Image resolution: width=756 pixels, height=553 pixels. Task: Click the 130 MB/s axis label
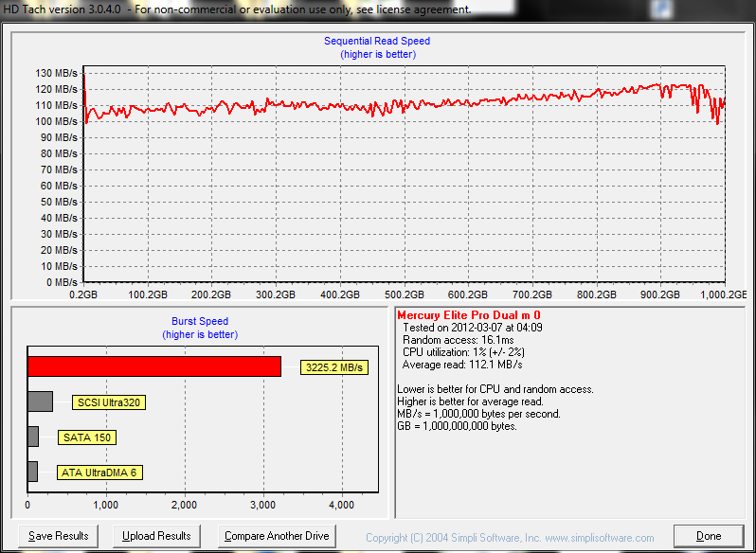(57, 73)
